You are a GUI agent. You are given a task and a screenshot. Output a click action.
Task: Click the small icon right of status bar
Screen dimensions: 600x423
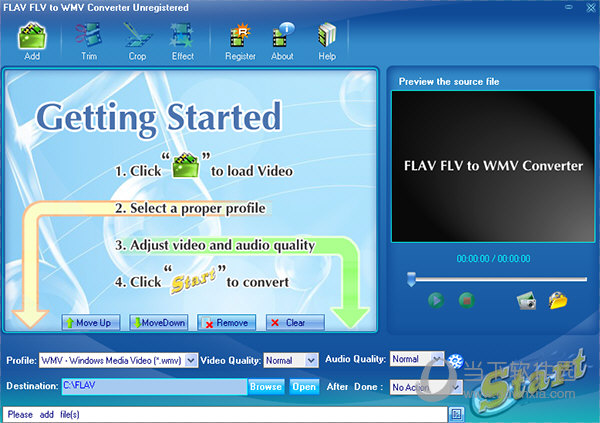tap(456, 414)
